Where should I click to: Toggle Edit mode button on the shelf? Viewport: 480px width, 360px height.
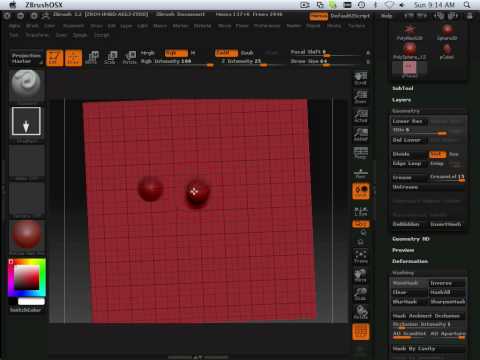55,58
